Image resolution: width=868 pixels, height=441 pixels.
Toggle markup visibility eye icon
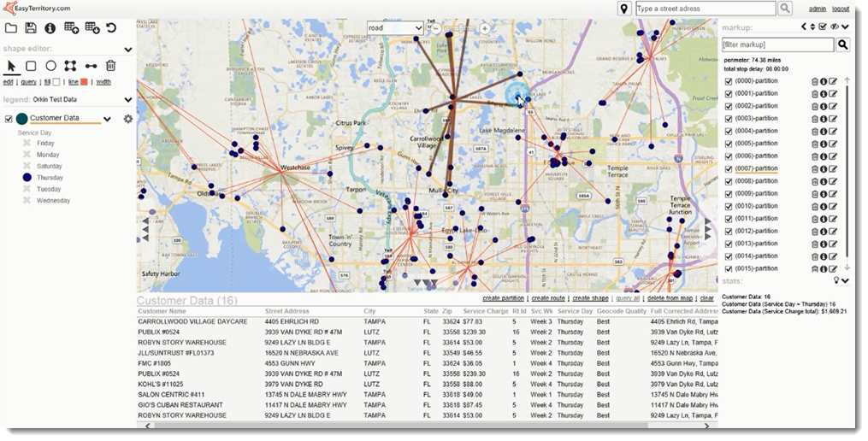835,26
